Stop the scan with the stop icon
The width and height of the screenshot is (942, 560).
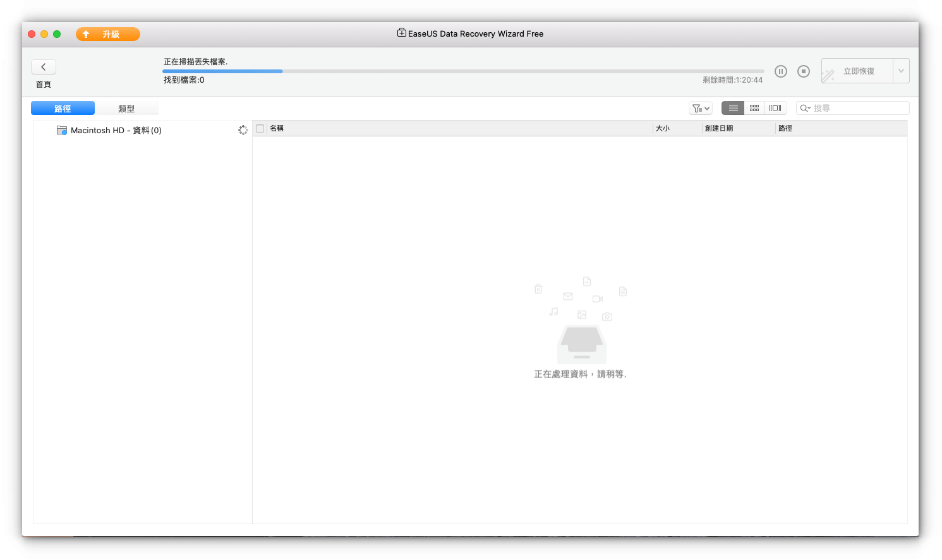(804, 71)
